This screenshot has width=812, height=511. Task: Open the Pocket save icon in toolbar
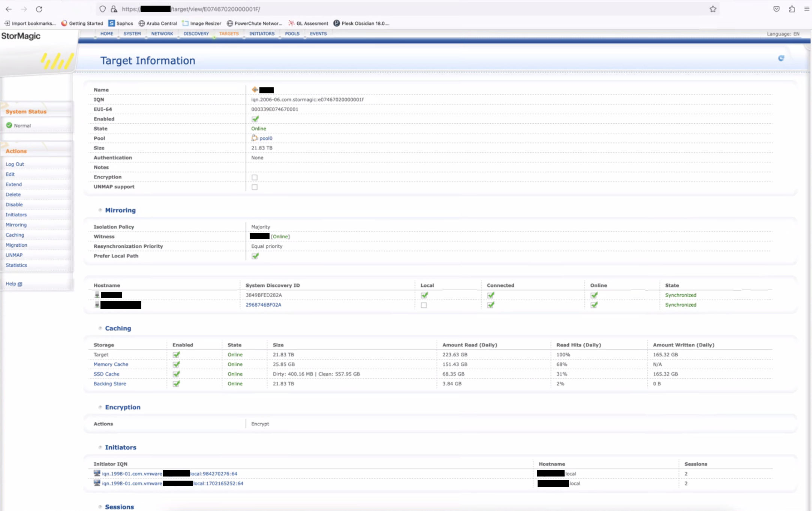776,9
